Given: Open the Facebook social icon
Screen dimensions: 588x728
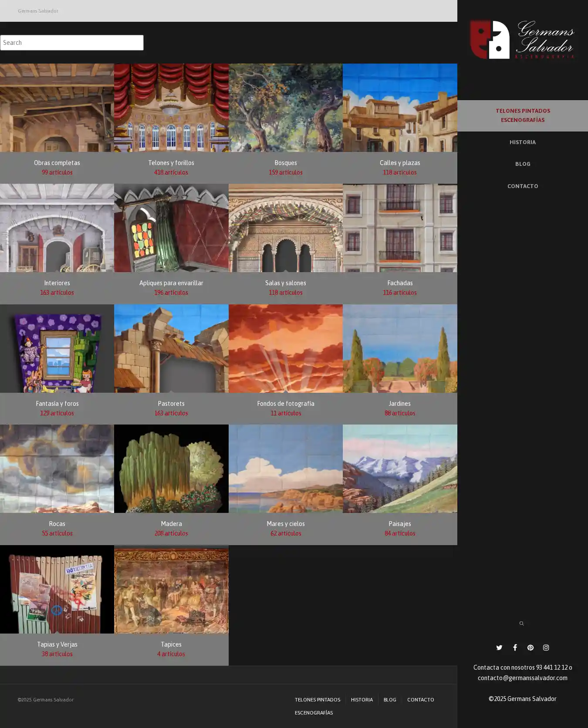Looking at the screenshot, I should point(515,647).
